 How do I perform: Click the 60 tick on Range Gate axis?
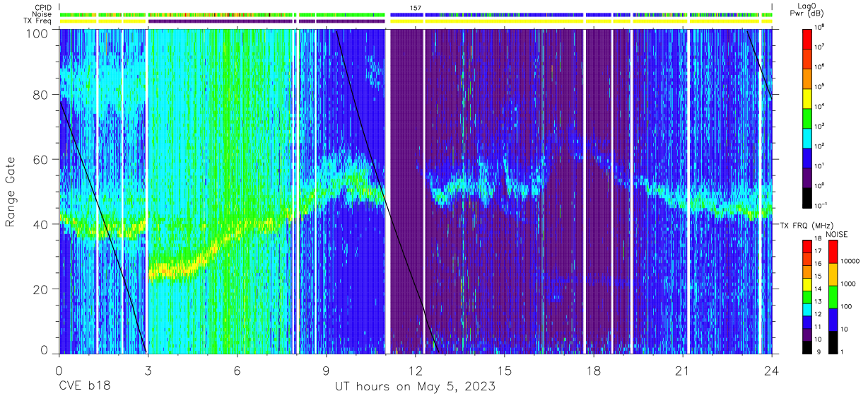(x=40, y=159)
